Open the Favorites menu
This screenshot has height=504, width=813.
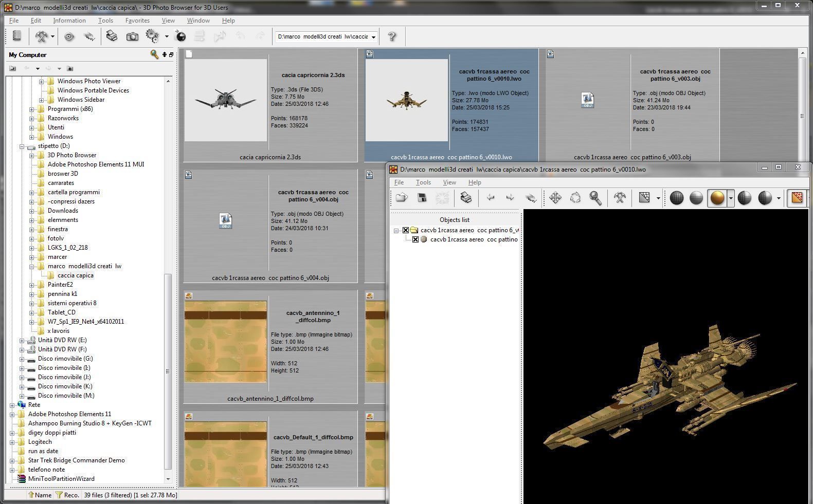click(137, 21)
